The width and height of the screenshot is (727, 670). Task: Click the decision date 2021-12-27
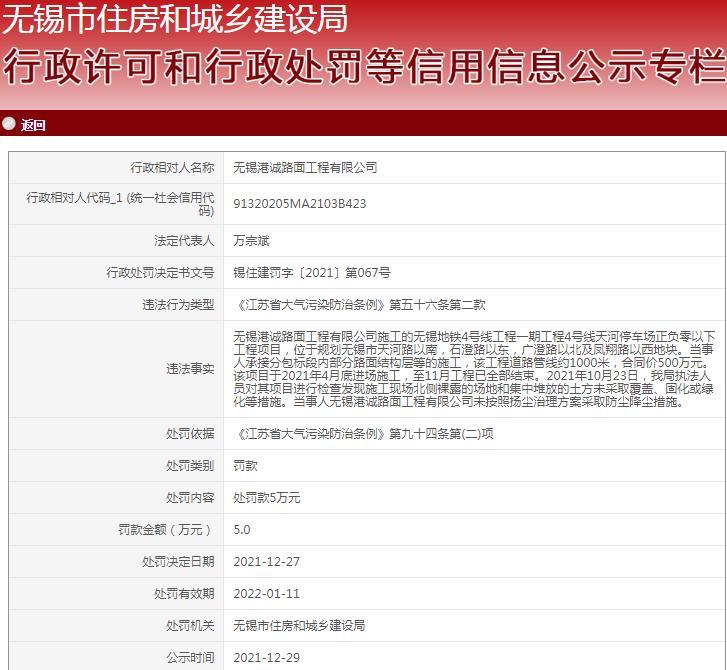click(x=267, y=562)
